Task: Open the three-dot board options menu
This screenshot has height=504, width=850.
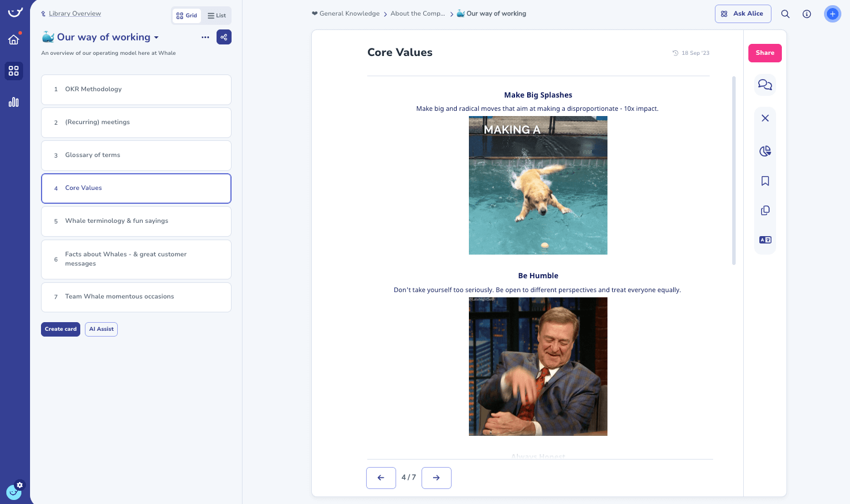Action: [205, 36]
